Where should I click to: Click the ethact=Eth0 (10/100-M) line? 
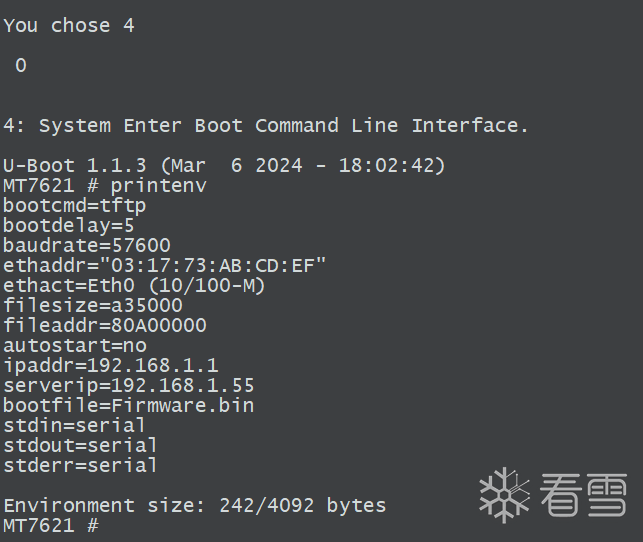[134, 286]
